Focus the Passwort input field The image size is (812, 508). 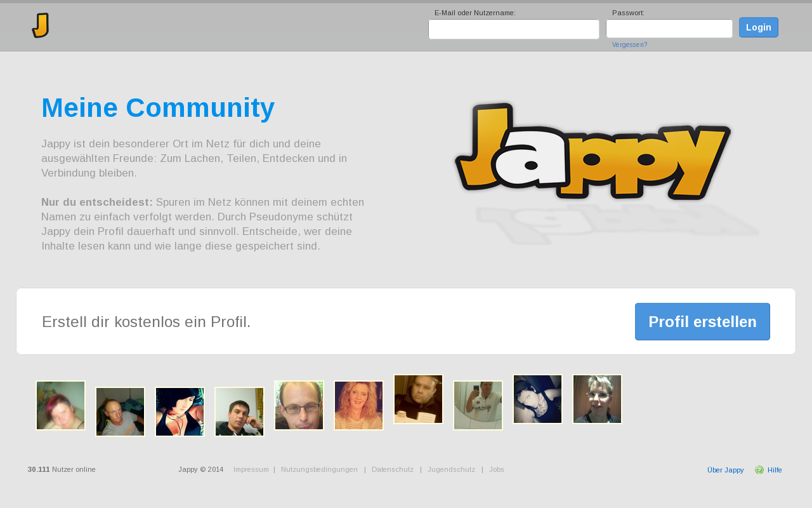(x=669, y=29)
